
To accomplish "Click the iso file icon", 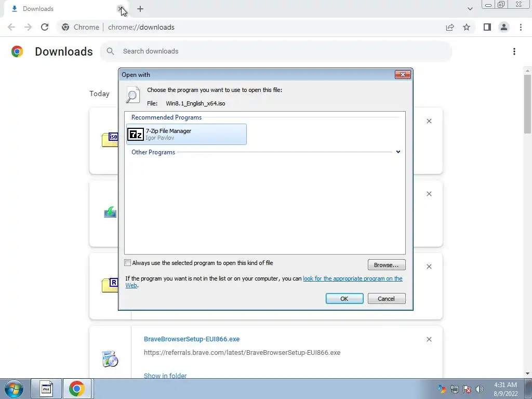I will pos(110,140).
